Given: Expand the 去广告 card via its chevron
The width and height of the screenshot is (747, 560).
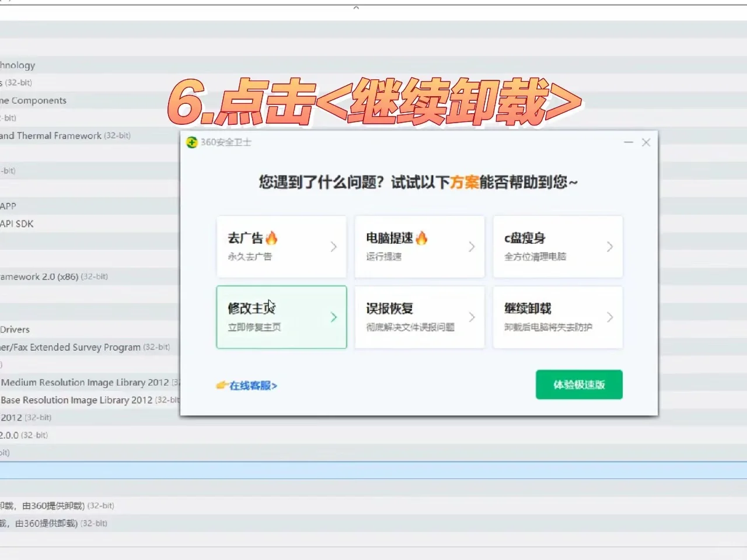Looking at the screenshot, I should (334, 246).
